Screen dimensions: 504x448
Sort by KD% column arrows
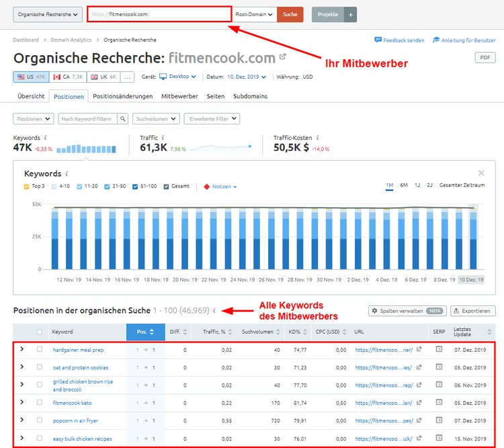304,332
